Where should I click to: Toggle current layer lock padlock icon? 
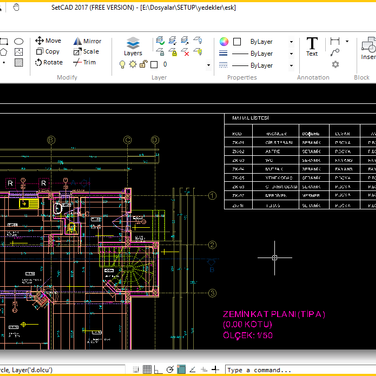(x=143, y=64)
